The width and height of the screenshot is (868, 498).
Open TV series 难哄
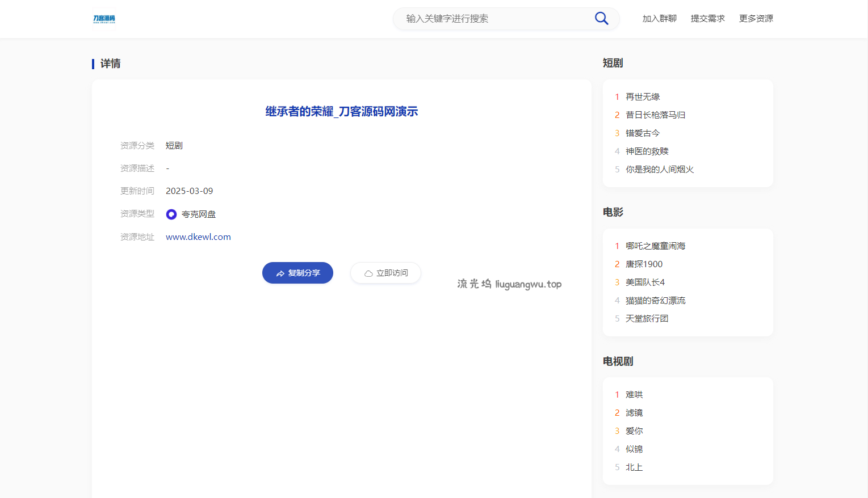click(x=634, y=395)
